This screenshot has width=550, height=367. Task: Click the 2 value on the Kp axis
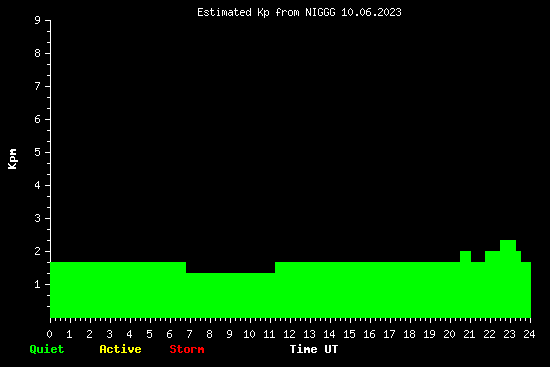pyautogui.click(x=38, y=251)
